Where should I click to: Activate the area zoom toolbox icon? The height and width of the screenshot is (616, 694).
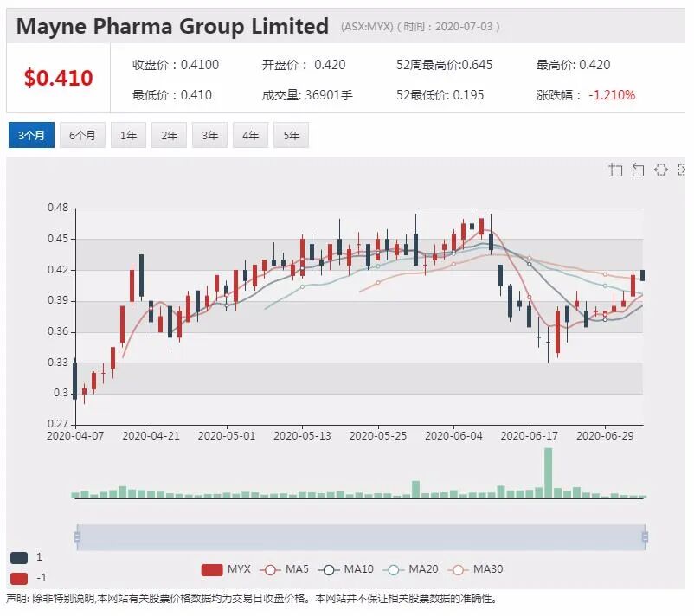coord(615,170)
